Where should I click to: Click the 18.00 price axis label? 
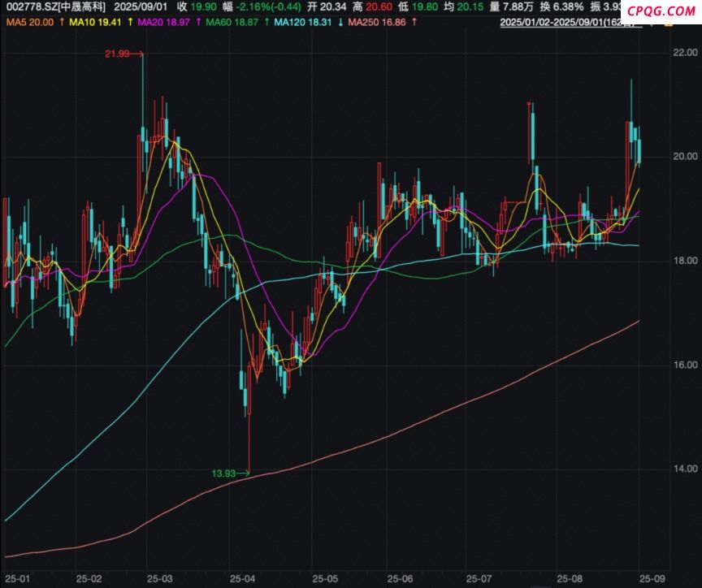(x=686, y=261)
